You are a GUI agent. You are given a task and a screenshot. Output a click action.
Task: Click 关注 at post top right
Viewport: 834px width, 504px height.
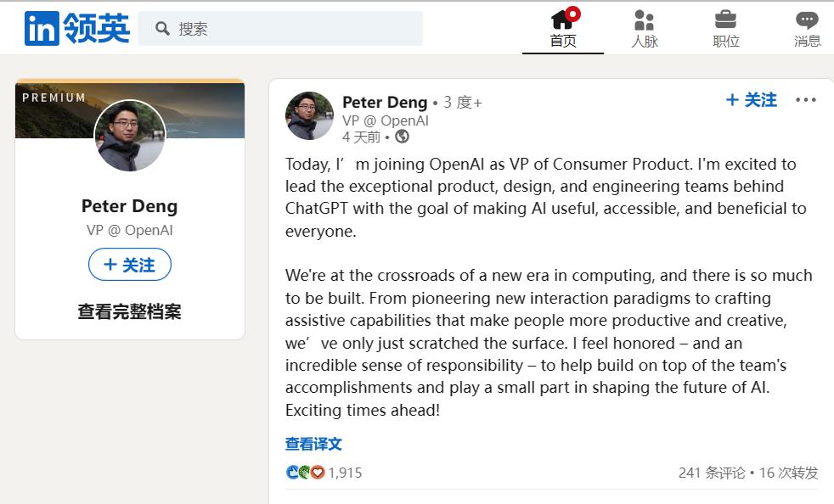click(752, 99)
